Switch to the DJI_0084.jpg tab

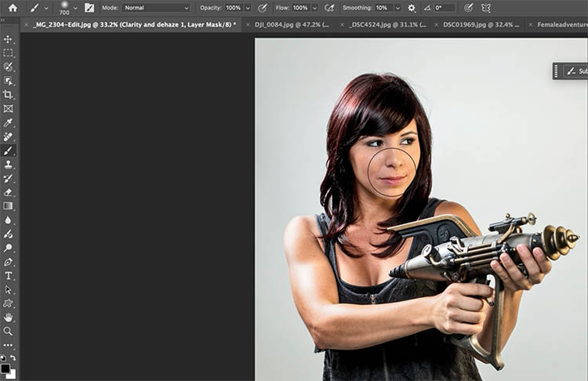click(288, 24)
